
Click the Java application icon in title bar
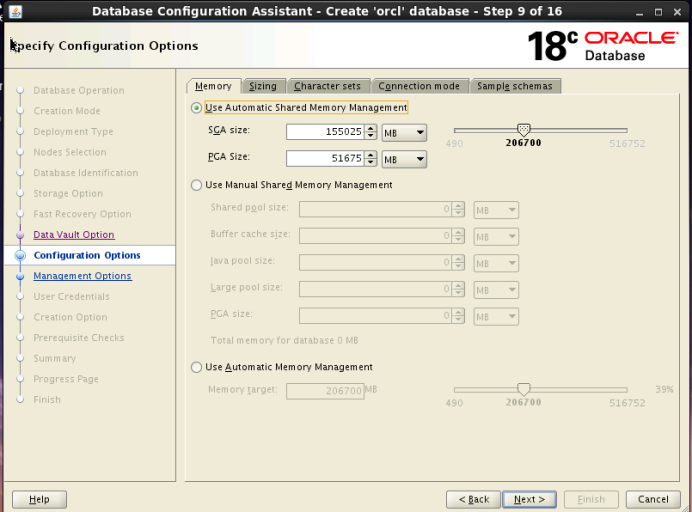click(x=15, y=11)
